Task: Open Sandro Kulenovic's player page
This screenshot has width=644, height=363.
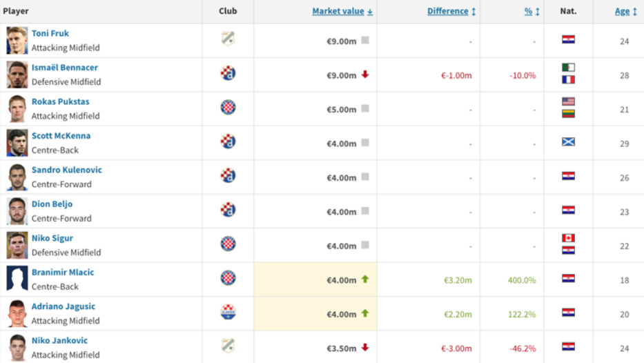Action: [66, 170]
